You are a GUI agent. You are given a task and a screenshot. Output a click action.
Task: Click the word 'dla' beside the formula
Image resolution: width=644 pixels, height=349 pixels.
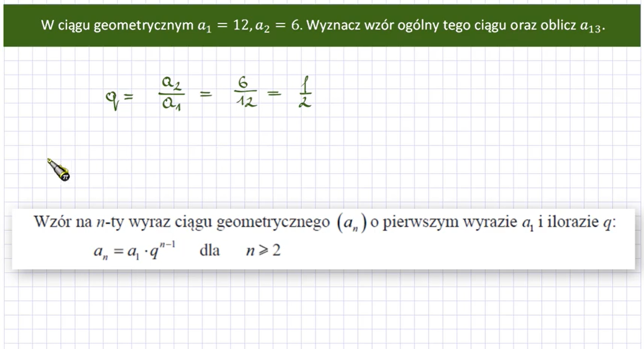point(209,251)
